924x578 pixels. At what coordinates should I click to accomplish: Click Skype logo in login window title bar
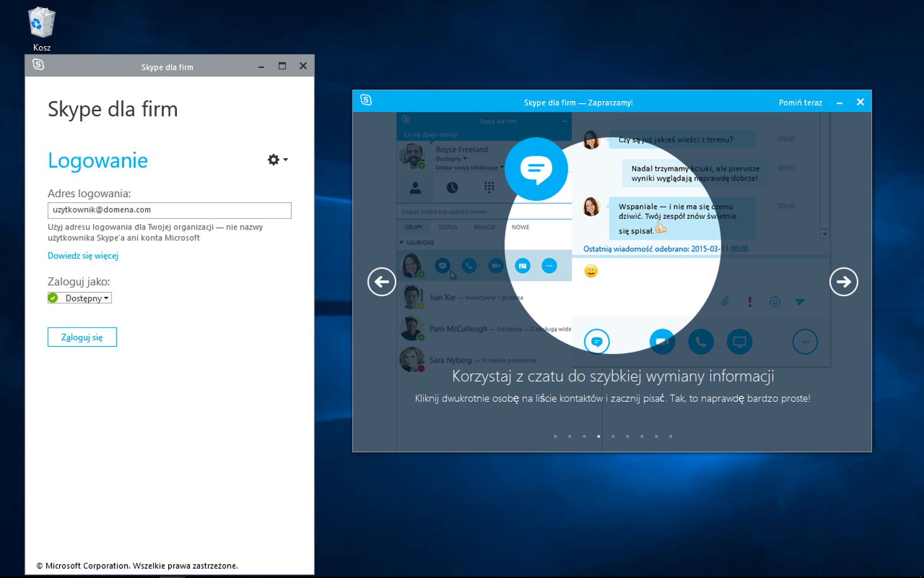tap(38, 65)
